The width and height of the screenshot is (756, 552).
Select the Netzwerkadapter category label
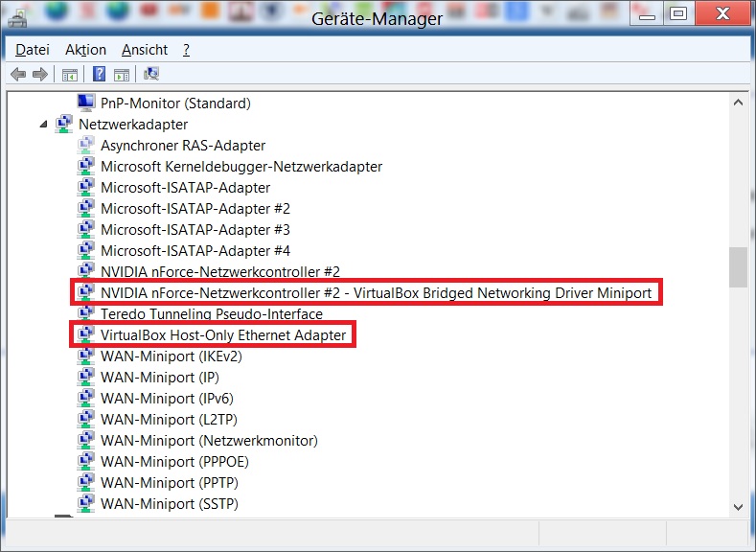pos(133,125)
